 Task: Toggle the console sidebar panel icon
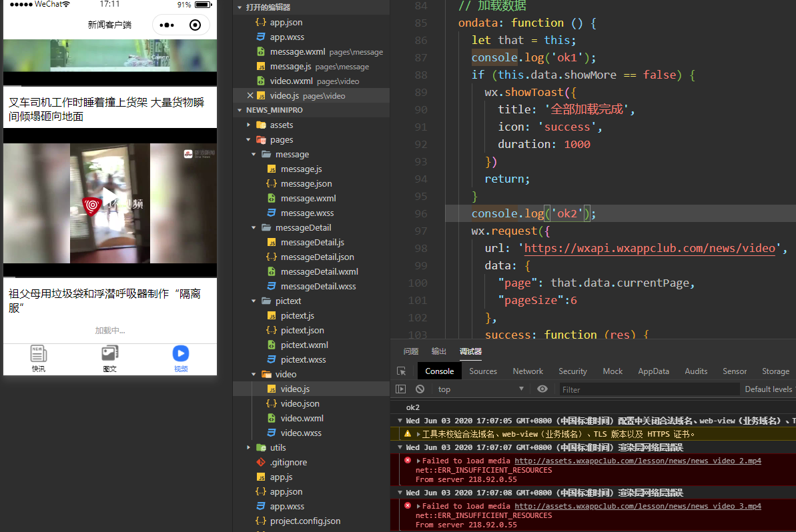(x=401, y=389)
